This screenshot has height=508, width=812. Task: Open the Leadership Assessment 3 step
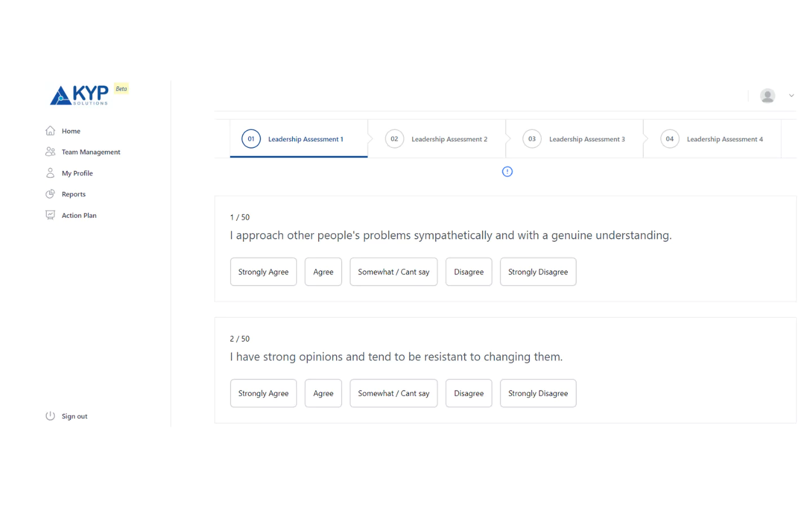[574, 139]
